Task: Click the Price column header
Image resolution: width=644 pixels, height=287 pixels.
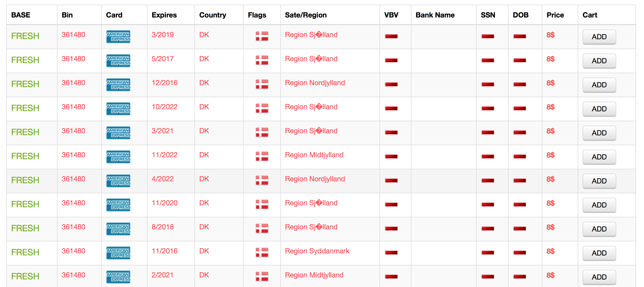Action: (x=555, y=15)
